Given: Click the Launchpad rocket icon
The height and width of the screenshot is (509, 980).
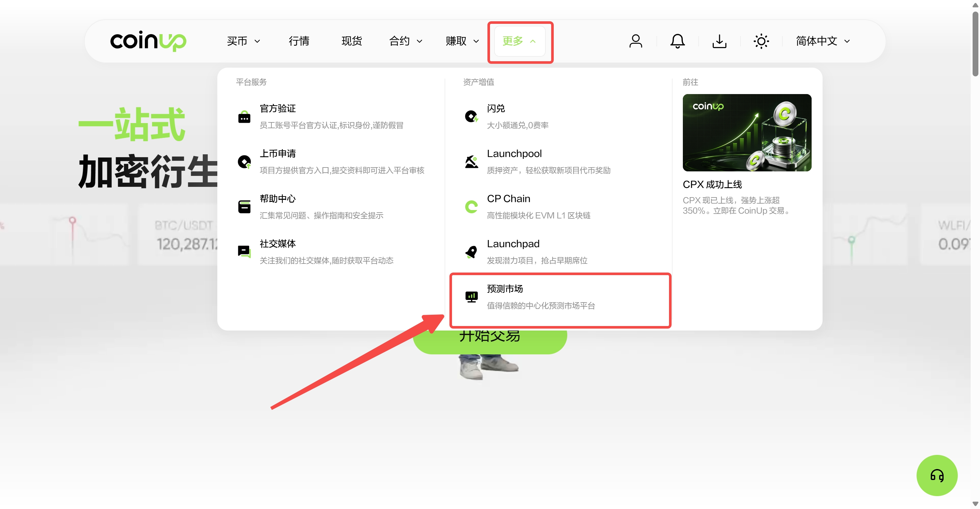Looking at the screenshot, I should tap(471, 252).
